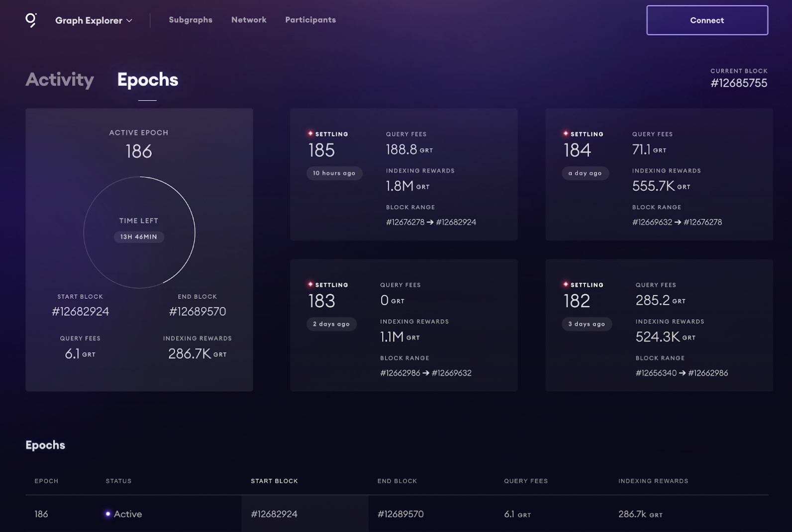792x532 pixels.
Task: Click the Active status dot in table row
Action: point(108,514)
